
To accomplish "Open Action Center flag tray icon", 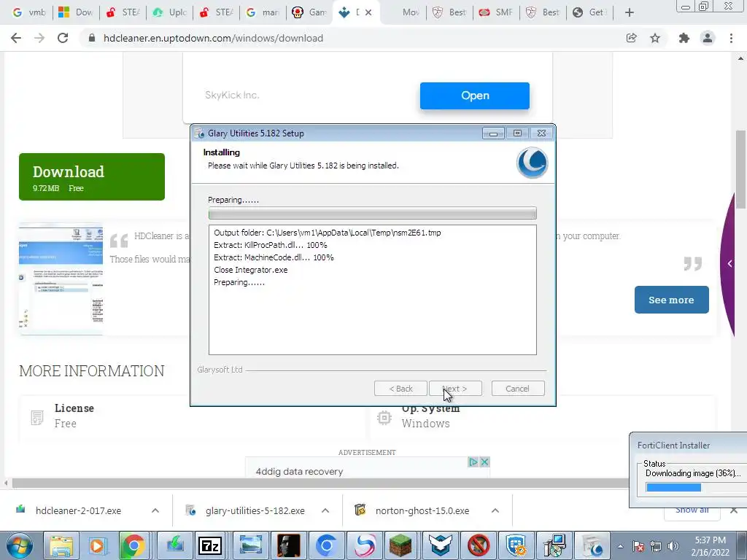I will [638, 547].
